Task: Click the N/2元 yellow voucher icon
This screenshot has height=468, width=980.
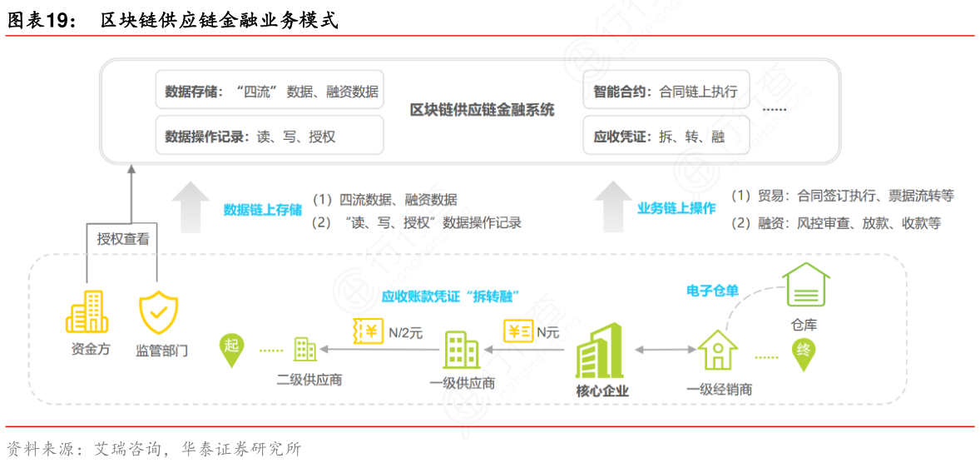Action: coord(367,331)
